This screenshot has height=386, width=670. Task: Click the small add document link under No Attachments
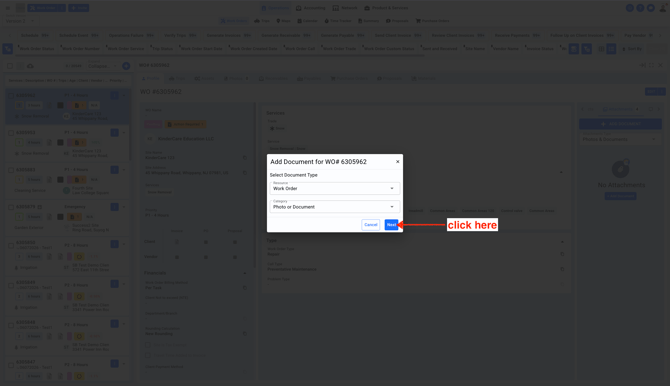pyautogui.click(x=620, y=196)
